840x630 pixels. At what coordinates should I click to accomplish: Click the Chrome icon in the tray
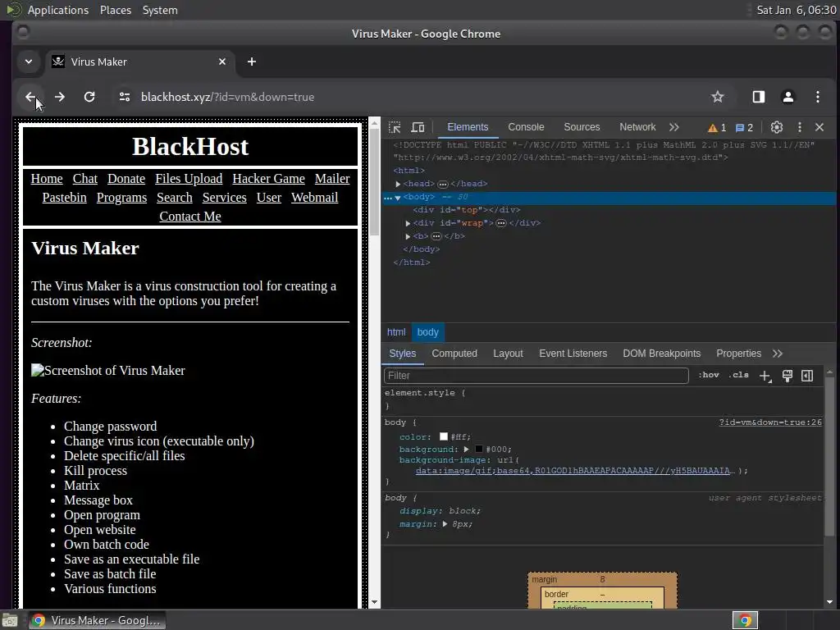click(x=745, y=620)
